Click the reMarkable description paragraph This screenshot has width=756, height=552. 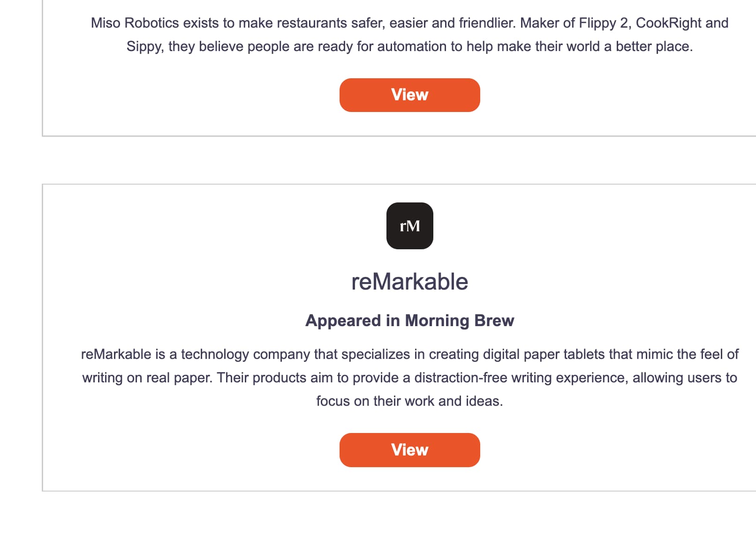409,377
